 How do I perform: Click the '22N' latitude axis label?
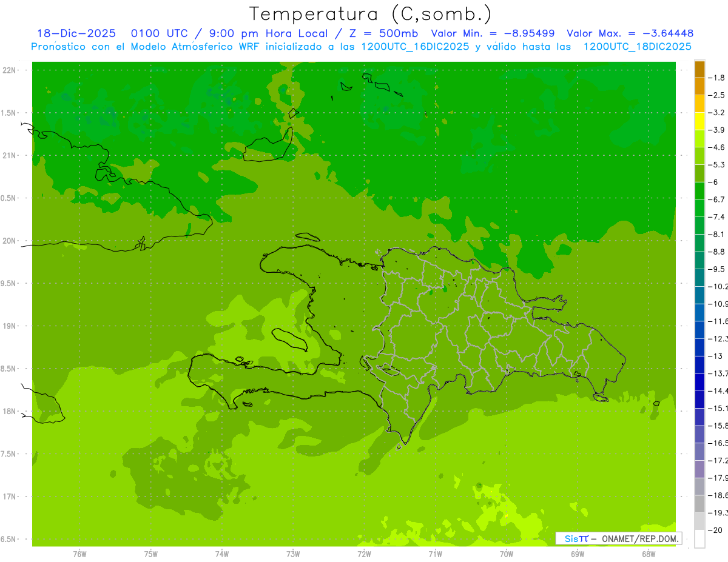(x=9, y=70)
